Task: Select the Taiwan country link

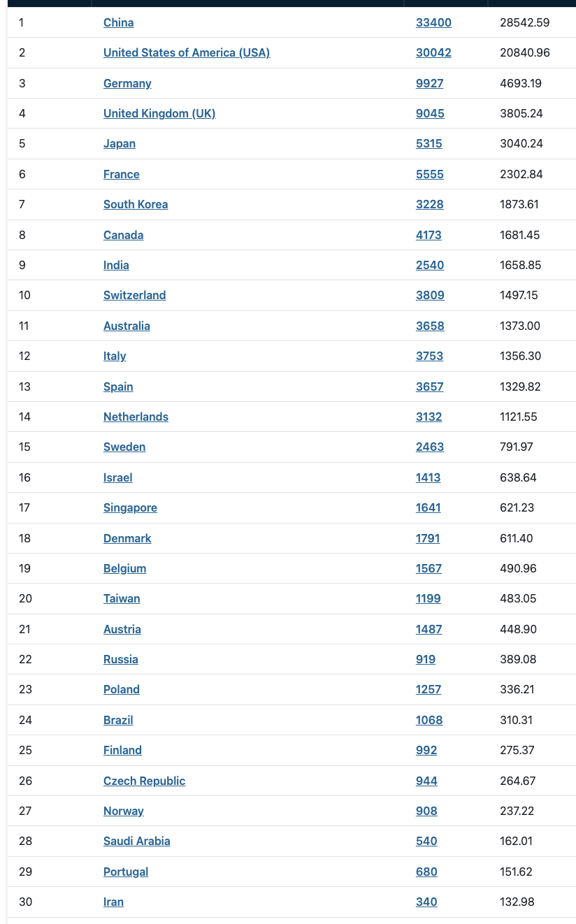Action: point(122,598)
